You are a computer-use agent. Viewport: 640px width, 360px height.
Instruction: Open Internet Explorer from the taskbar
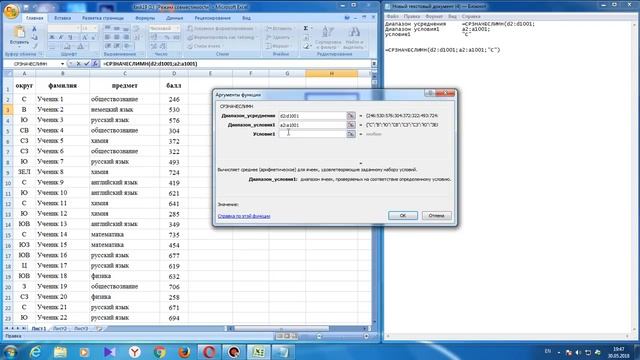click(x=36, y=351)
